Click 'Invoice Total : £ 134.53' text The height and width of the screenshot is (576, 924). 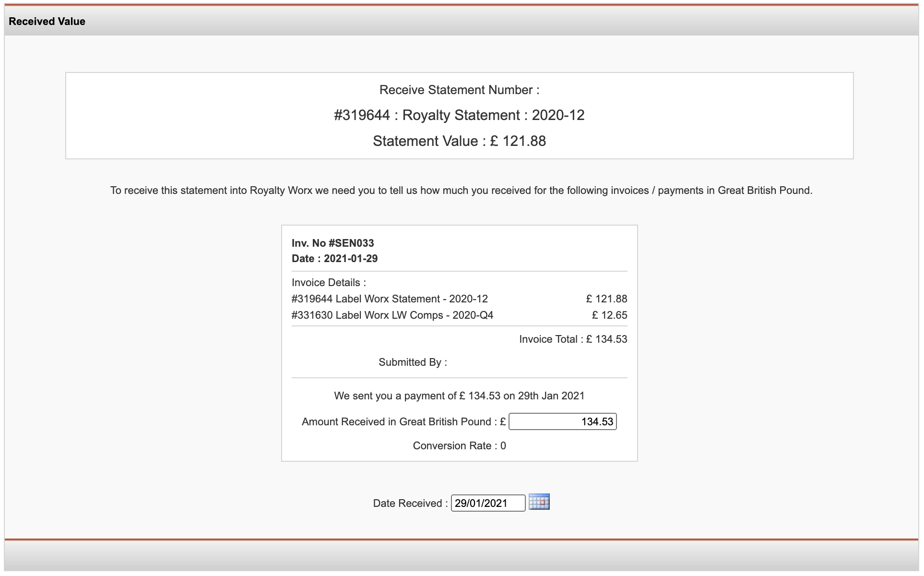(573, 339)
